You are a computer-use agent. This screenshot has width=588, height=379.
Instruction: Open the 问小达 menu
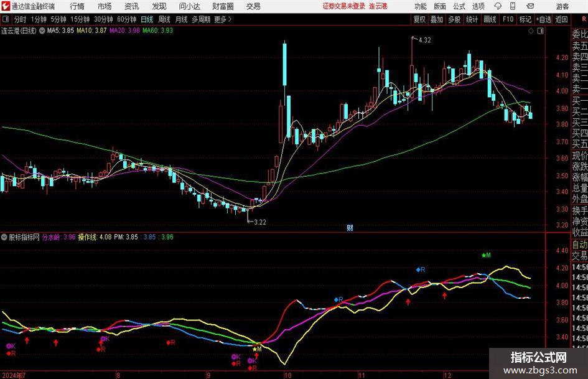pos(189,6)
